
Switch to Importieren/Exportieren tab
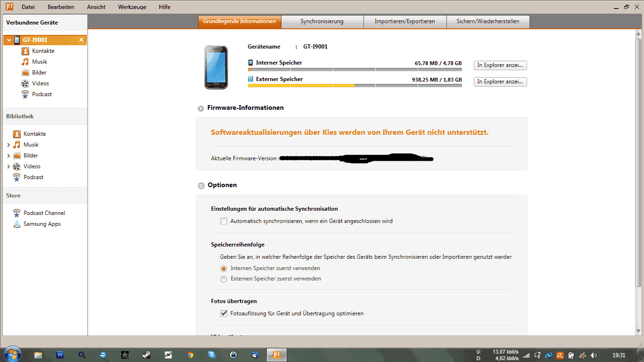tap(405, 22)
